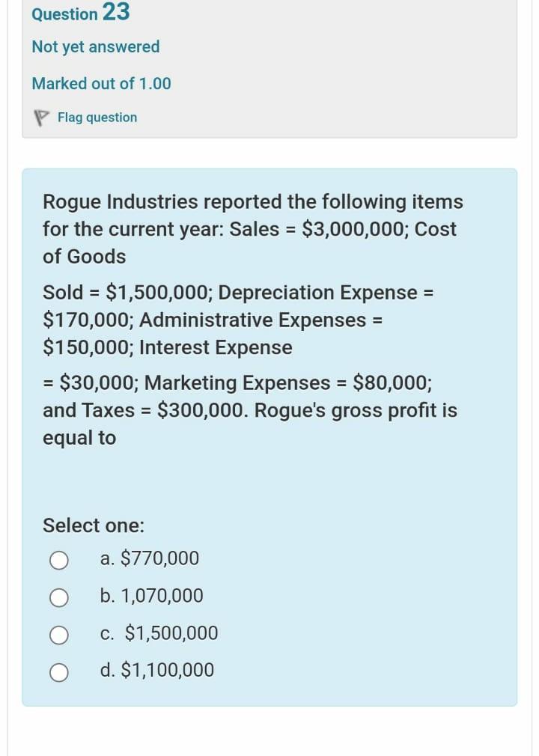Click the Rogue Industries opening sentence
Image resolution: width=539 pixels, height=756 pixels.
point(252,202)
